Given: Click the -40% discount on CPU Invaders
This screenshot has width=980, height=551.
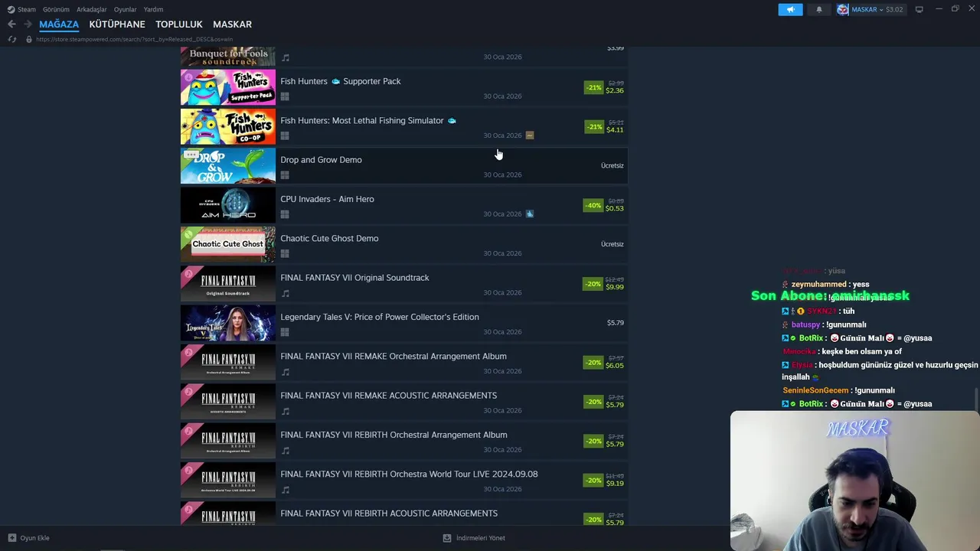Looking at the screenshot, I should (x=593, y=205).
